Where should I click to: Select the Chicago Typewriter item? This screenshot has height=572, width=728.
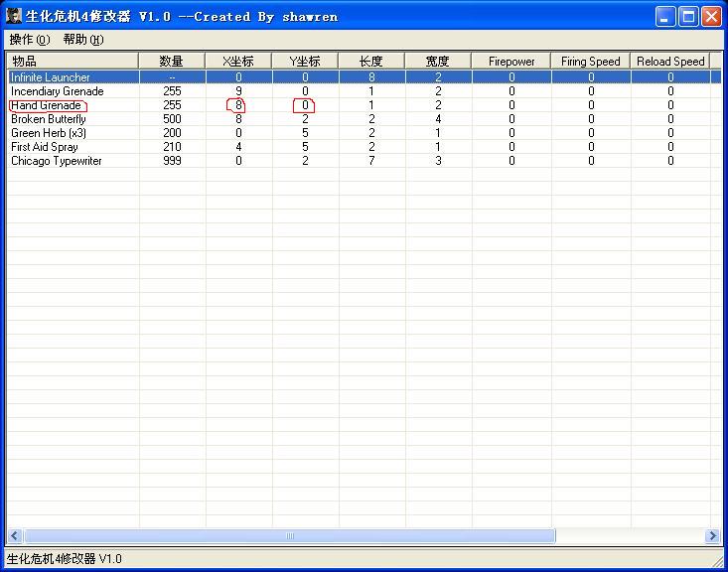57,161
